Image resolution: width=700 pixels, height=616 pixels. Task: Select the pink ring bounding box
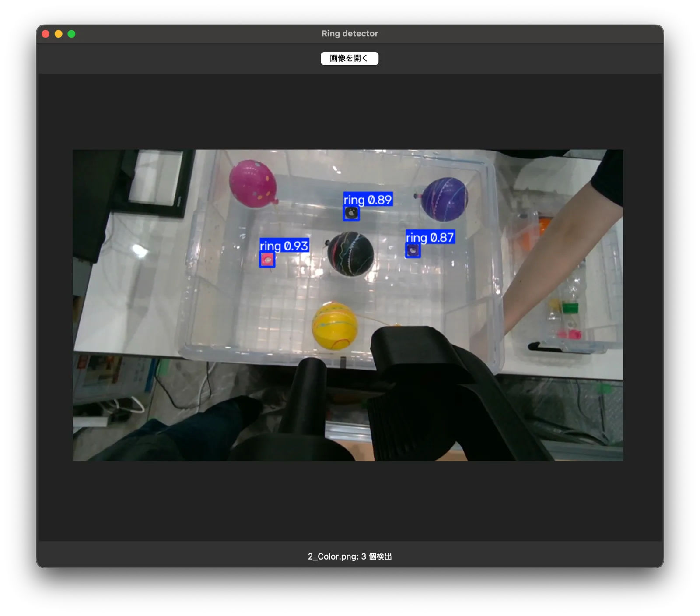point(267,260)
